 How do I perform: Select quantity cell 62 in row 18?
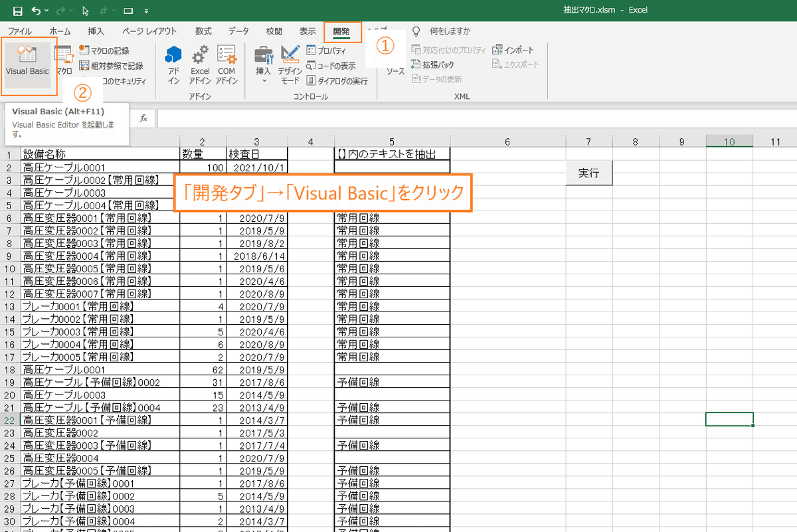(203, 369)
